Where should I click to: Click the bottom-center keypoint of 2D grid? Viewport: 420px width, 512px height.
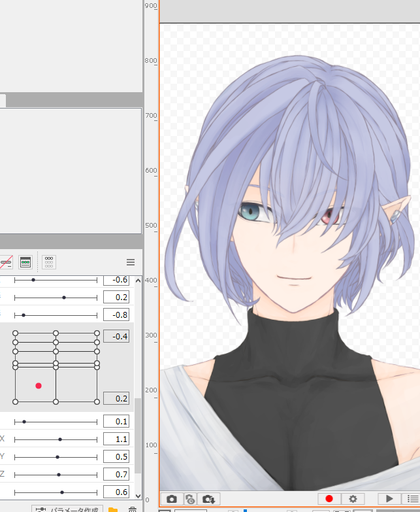pos(56,401)
